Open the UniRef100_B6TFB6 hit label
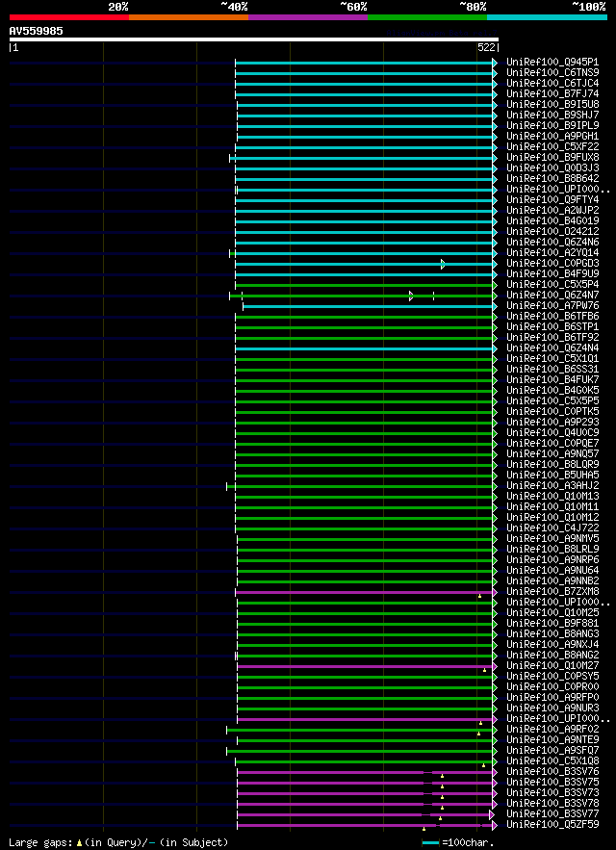This screenshot has height=850, width=616. click(552, 317)
